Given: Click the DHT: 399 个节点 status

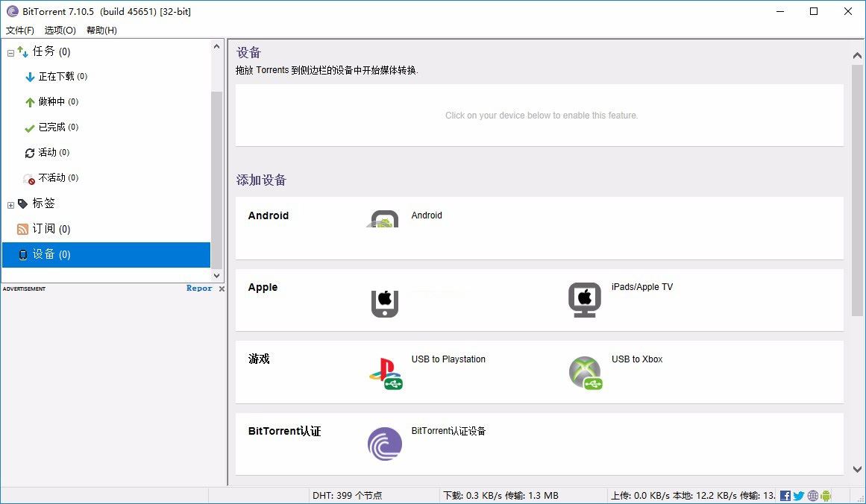Looking at the screenshot, I should (348, 496).
